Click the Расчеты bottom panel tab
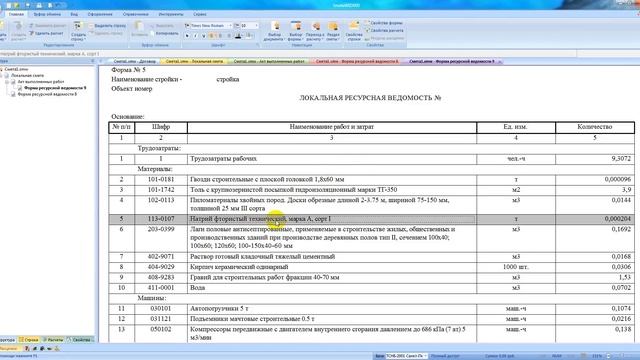The height and width of the screenshot is (360, 640). pos(53,340)
